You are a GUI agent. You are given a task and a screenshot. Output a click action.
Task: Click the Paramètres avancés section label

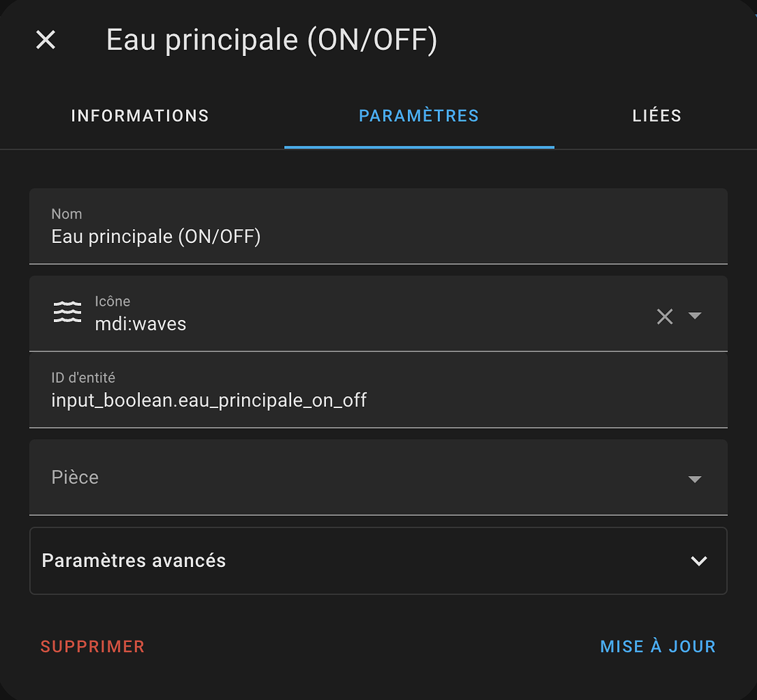(x=134, y=561)
